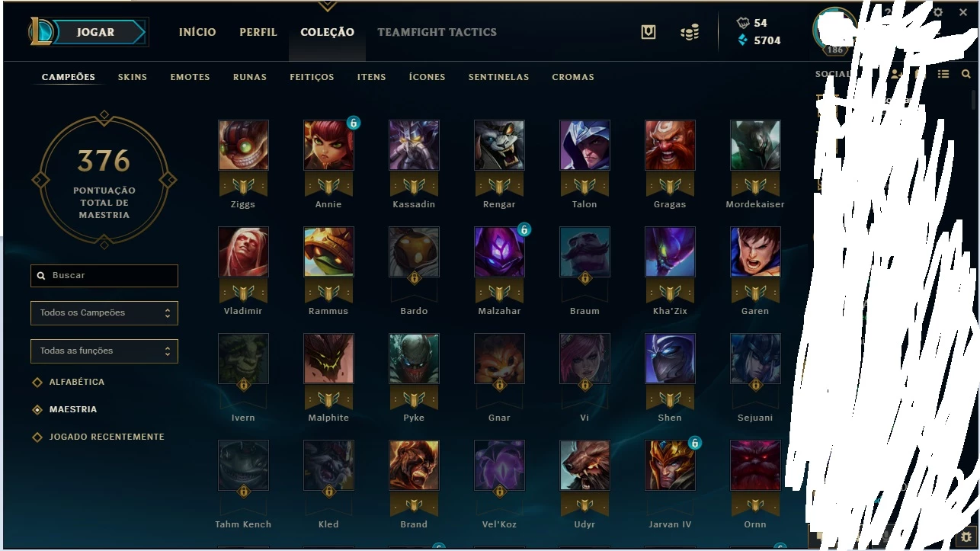Viewport: 980px width, 551px height.
Task: Expand the Todas as funções dropdown
Action: point(104,351)
